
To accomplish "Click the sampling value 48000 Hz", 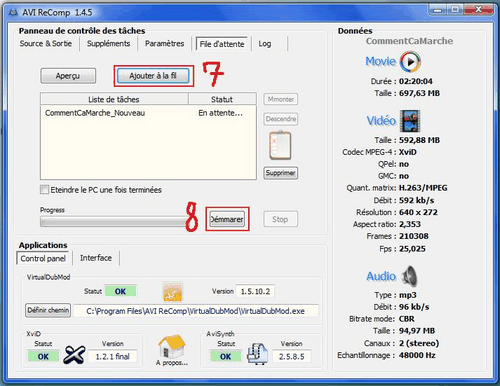I will pos(417,355).
